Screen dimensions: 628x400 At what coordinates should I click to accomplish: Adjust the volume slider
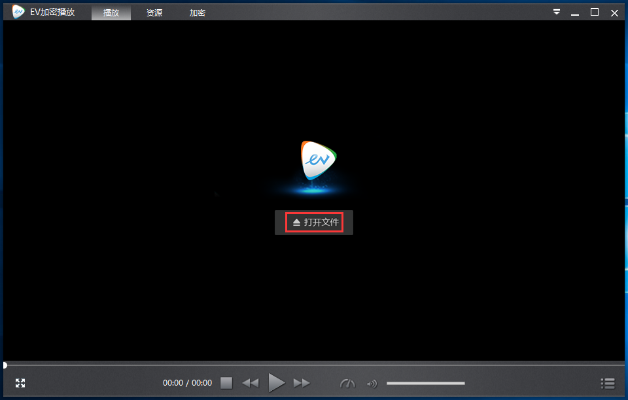tap(426, 384)
